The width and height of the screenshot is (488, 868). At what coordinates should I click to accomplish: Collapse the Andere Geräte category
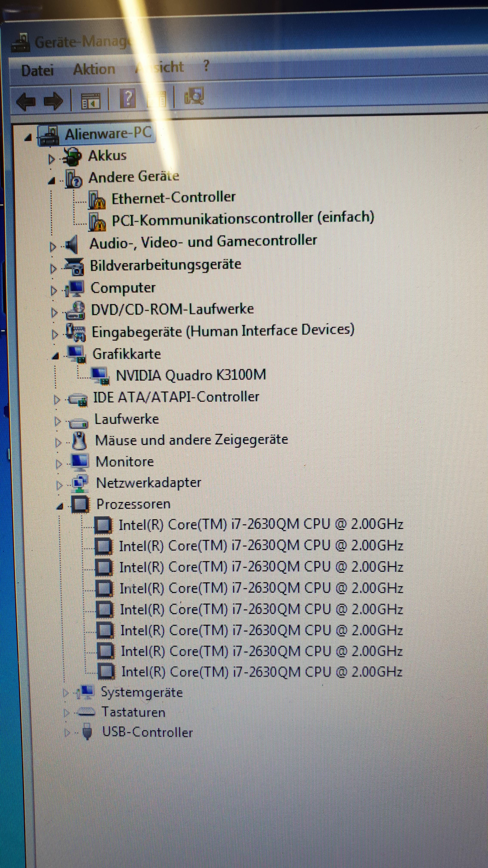(x=51, y=181)
